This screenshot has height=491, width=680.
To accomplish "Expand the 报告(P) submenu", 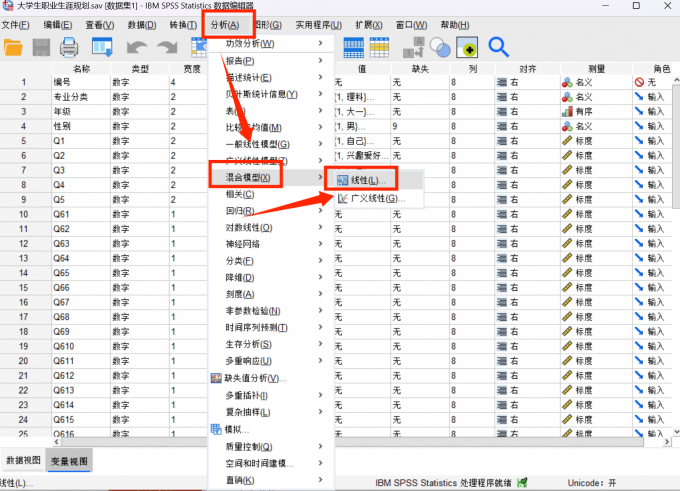I will pyautogui.click(x=320, y=60).
